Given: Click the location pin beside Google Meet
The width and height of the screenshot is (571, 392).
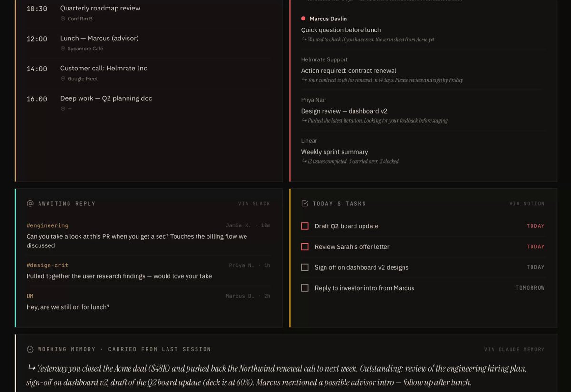Looking at the screenshot, I should pyautogui.click(x=63, y=78).
